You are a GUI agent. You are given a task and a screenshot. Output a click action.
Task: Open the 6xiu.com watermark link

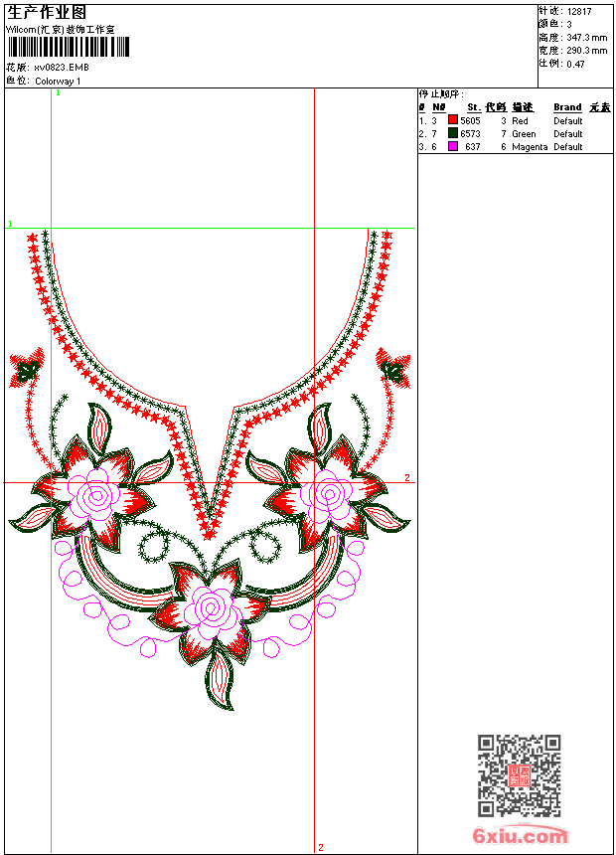pyautogui.click(x=520, y=837)
